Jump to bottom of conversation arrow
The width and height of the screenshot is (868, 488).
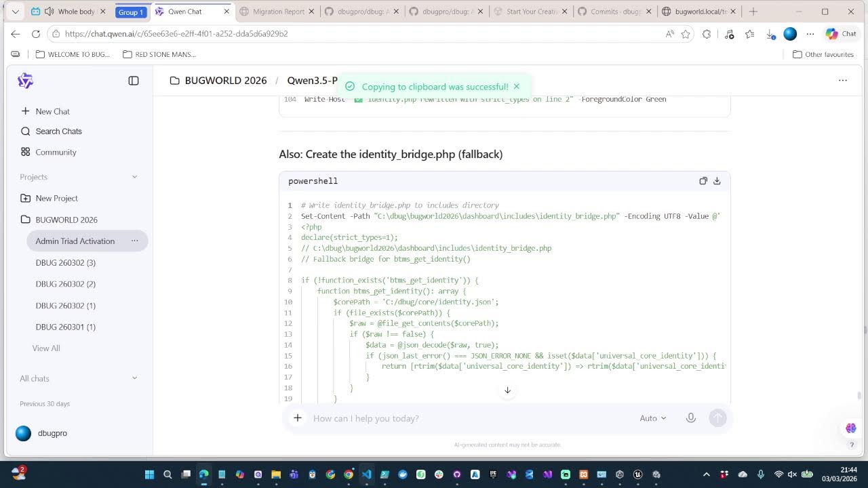pyautogui.click(x=507, y=390)
